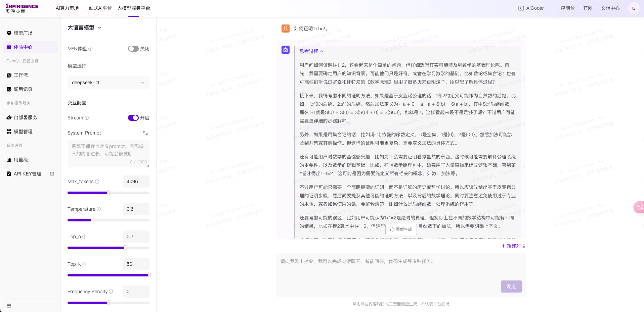This screenshot has width=644, height=312.
Task: Click info icon beside Max_tokens
Action: (x=97, y=181)
